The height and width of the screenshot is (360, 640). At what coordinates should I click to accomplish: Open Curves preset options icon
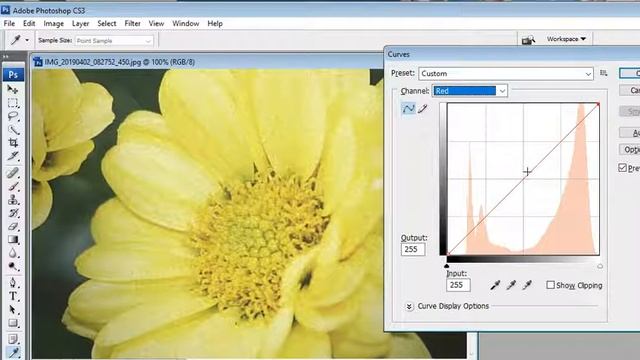pyautogui.click(x=604, y=73)
